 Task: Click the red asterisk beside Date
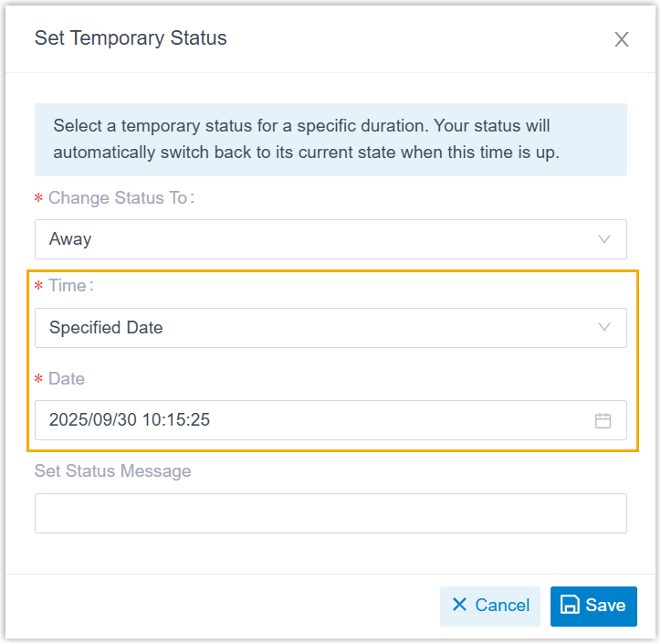coord(38,379)
